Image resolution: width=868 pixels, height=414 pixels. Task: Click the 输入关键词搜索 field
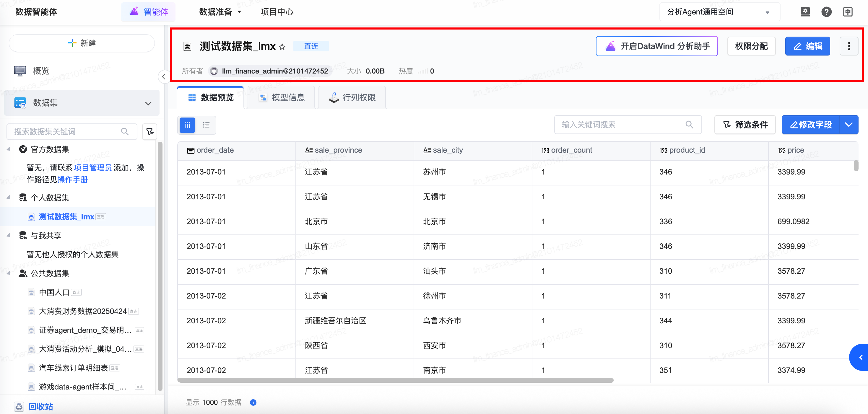pyautogui.click(x=628, y=125)
